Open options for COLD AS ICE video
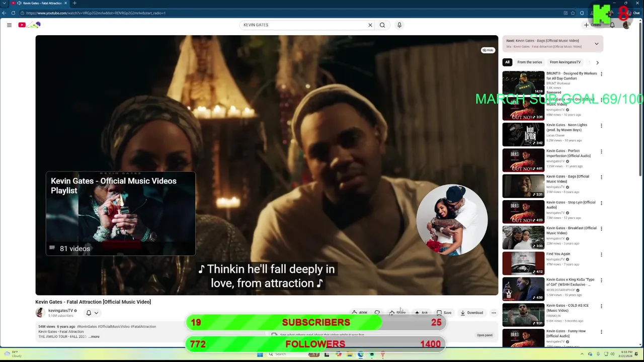 (601, 306)
